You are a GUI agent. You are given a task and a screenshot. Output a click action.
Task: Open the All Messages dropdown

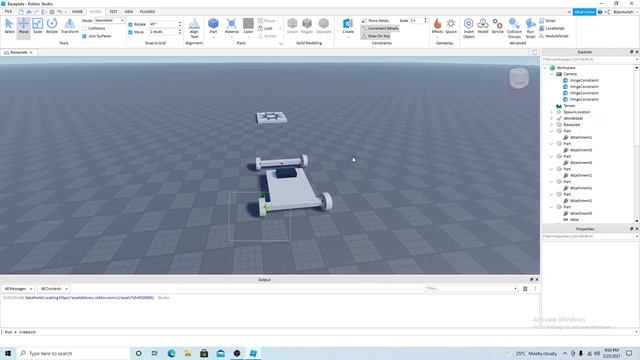[x=18, y=289]
